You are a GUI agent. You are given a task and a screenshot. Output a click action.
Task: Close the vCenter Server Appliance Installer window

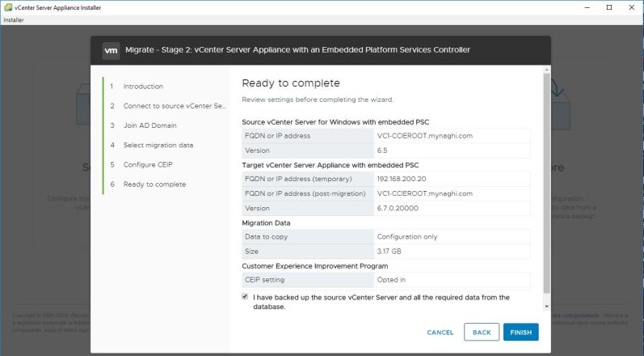point(631,7)
